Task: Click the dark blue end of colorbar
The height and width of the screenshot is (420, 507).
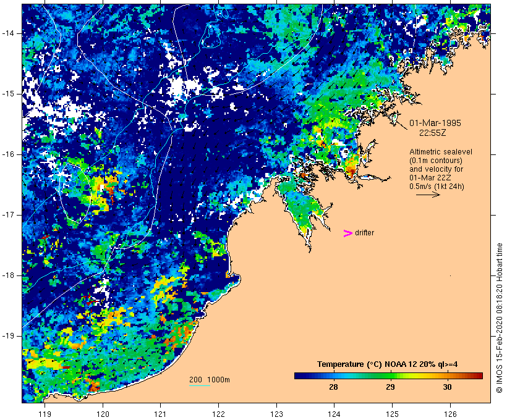Action: [x=297, y=376]
